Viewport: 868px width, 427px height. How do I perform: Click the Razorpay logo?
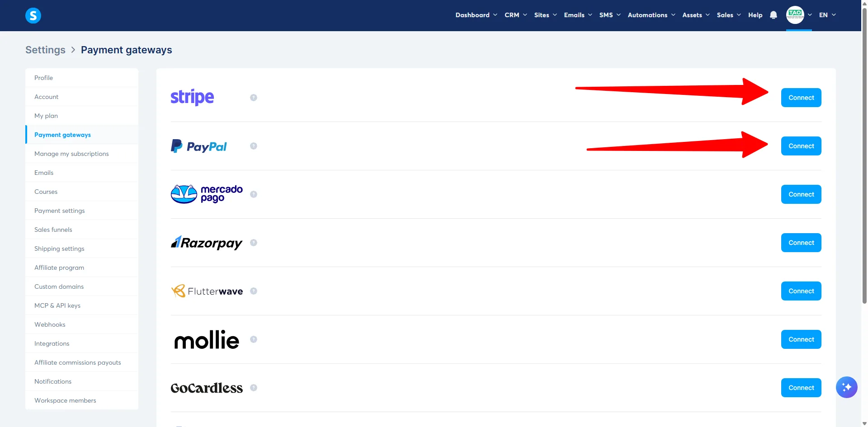[207, 243]
